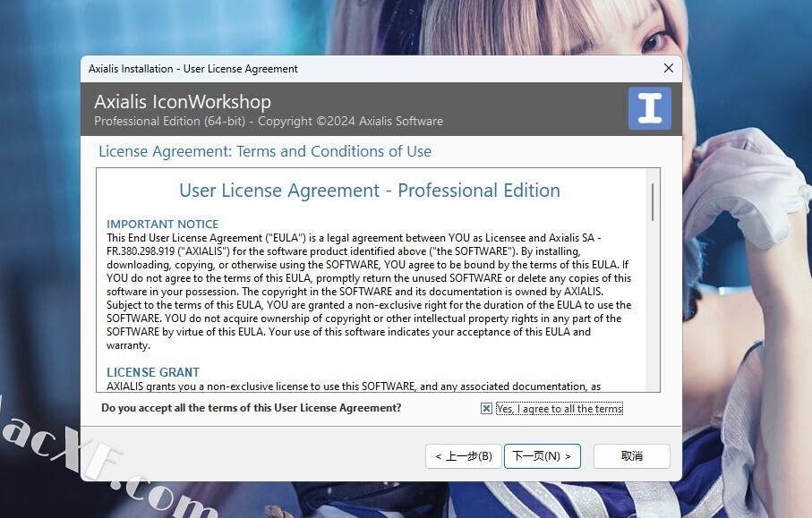Click the 'IMPORTANT NOTICE' heading

[163, 224]
